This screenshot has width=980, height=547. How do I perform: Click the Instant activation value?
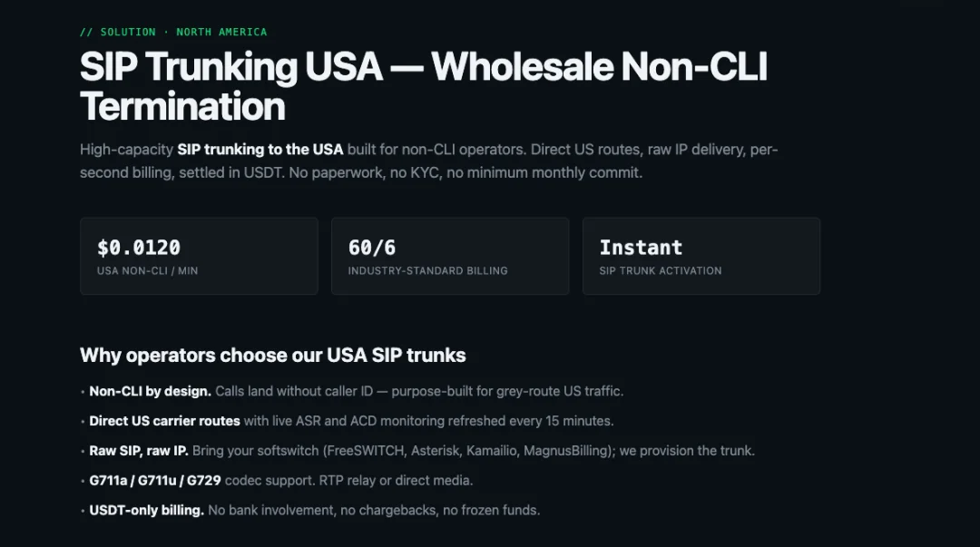coord(641,248)
